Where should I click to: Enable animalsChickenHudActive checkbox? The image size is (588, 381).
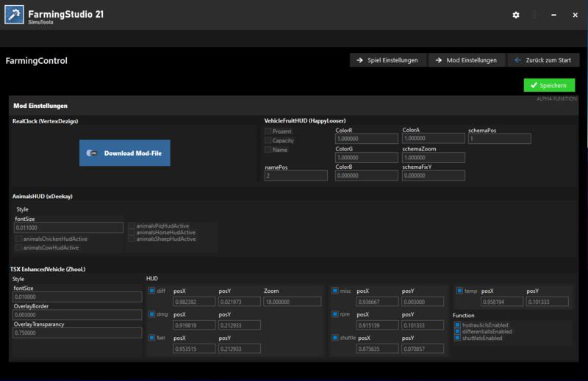[x=18, y=239]
